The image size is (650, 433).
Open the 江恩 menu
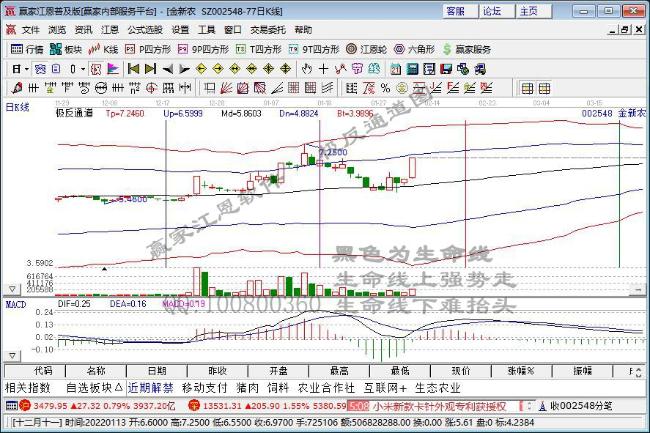(110, 30)
